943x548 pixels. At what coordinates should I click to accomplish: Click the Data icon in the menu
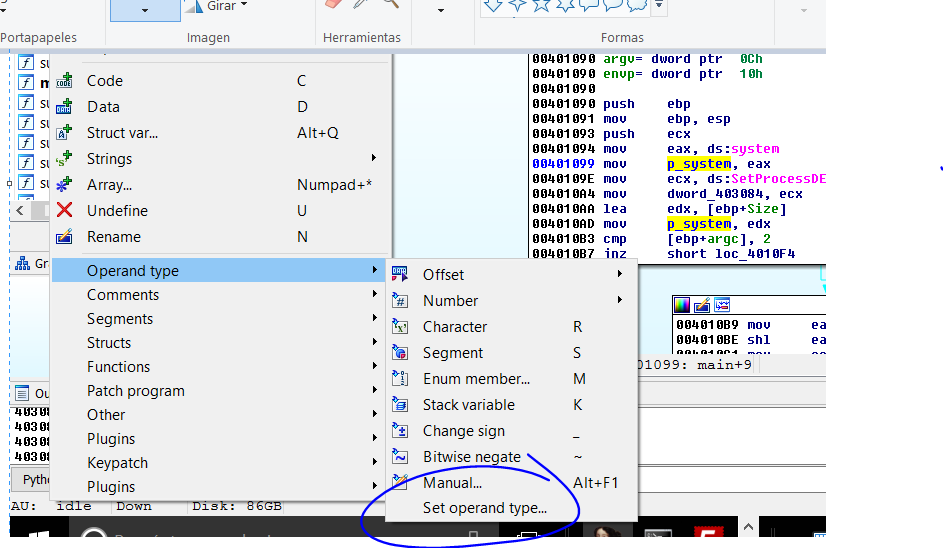click(x=65, y=107)
